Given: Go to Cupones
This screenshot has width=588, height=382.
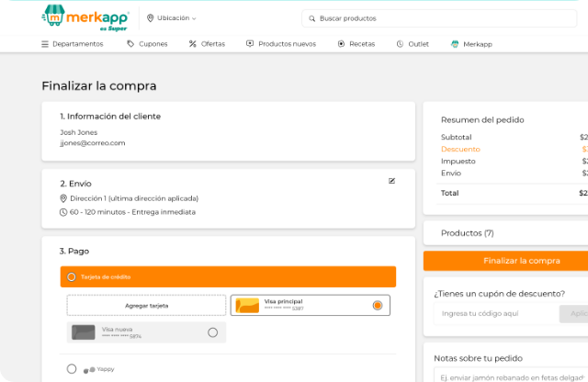Looking at the screenshot, I should 153,44.
